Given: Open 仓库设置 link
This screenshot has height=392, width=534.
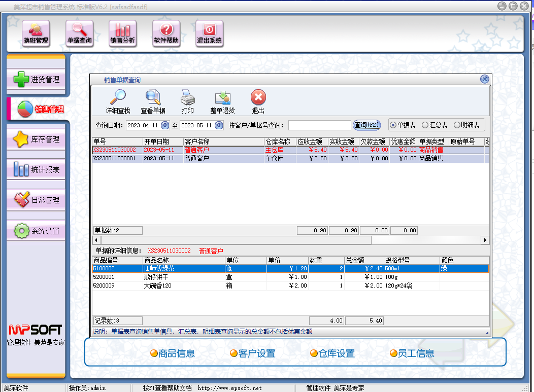Looking at the screenshot, I should coord(332,353).
